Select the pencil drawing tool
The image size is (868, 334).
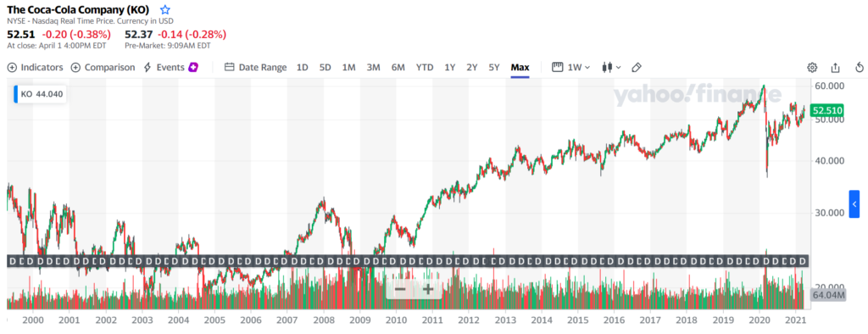[x=636, y=67]
